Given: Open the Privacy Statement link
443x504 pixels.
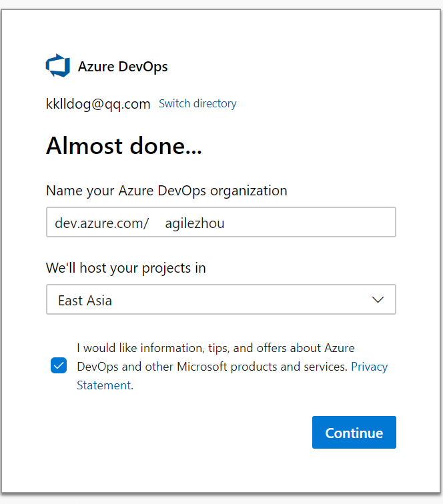Looking at the screenshot, I should (x=232, y=376).
